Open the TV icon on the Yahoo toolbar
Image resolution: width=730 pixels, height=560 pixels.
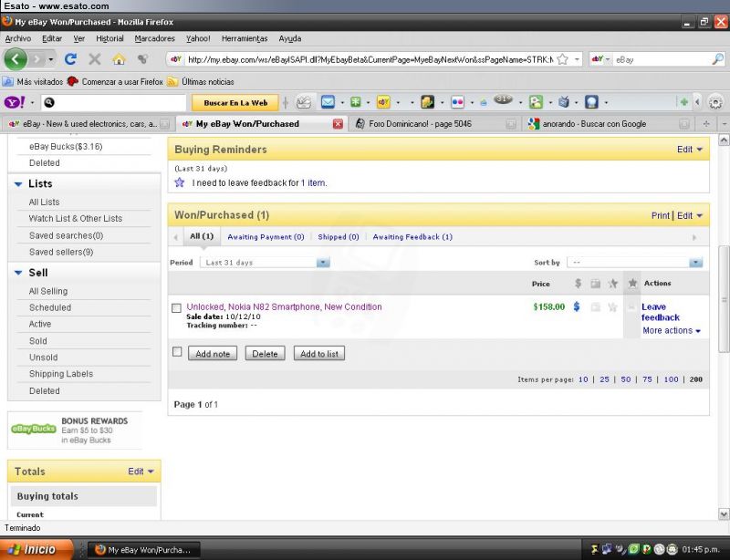[x=564, y=102]
